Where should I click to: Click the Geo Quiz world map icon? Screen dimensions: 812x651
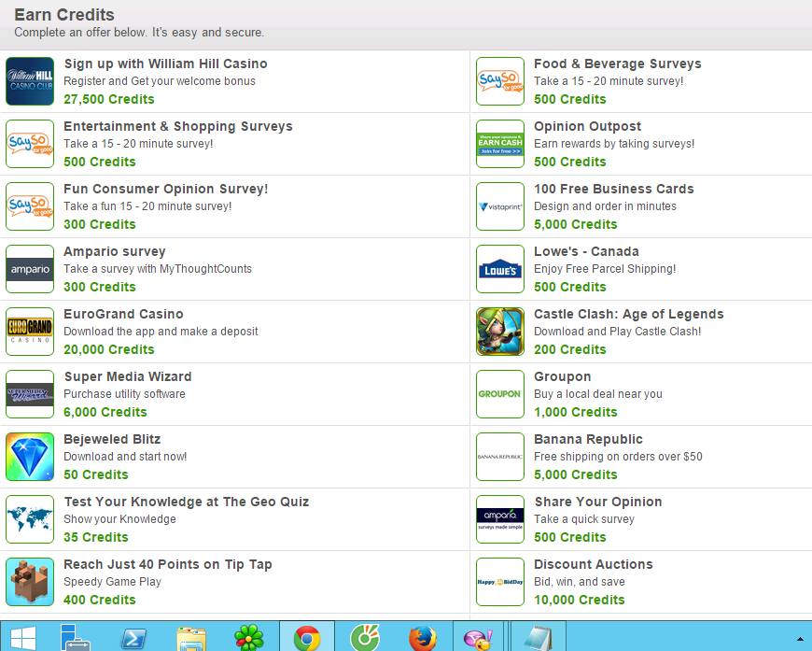coord(30,519)
